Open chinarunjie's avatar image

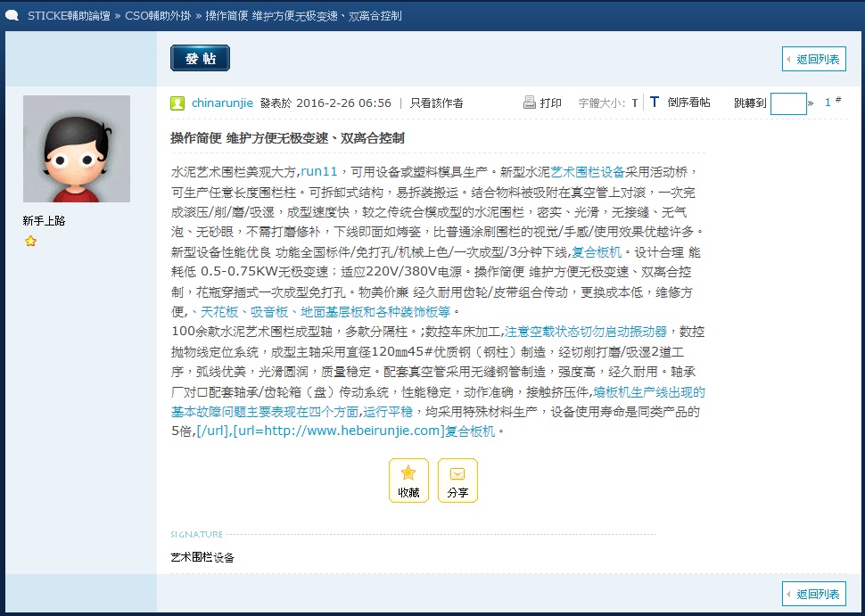[x=77, y=149]
